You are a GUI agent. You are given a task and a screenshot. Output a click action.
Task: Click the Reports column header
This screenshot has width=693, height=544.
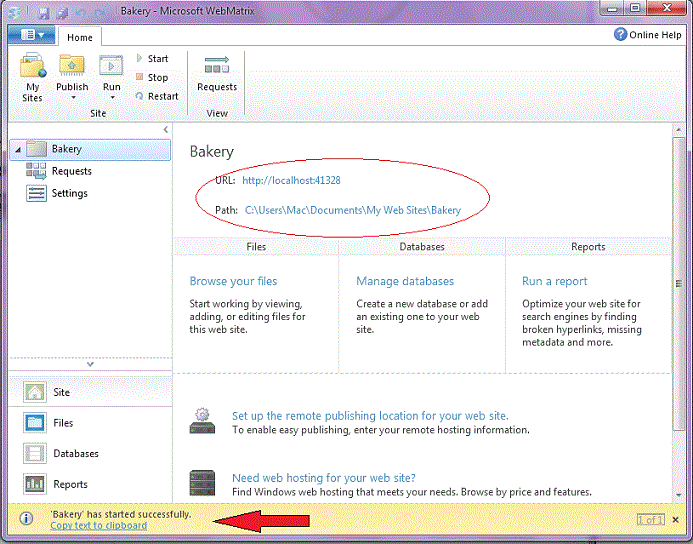[x=588, y=247]
